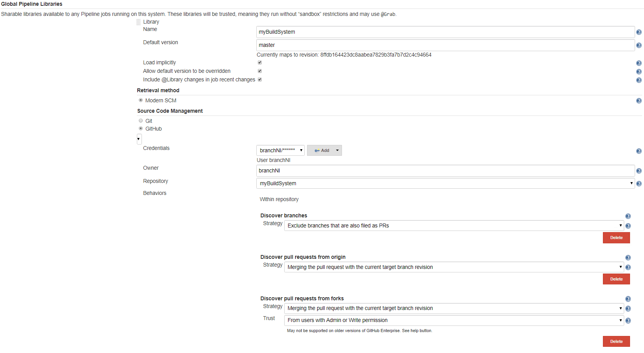Open the branchNI credentials dropdown
This screenshot has height=353, width=644.
click(x=280, y=150)
